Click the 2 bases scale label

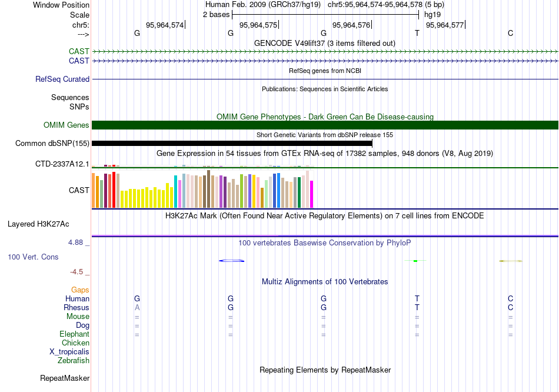[216, 15]
